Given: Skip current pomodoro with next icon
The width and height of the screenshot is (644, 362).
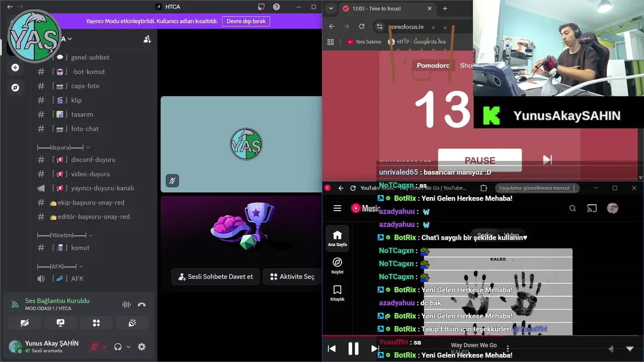Looking at the screenshot, I should 547,160.
